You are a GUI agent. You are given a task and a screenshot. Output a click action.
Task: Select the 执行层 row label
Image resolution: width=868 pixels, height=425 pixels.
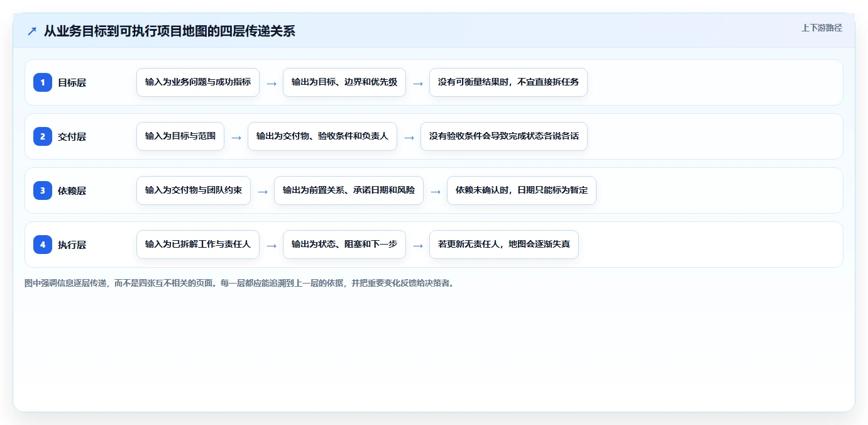(72, 245)
